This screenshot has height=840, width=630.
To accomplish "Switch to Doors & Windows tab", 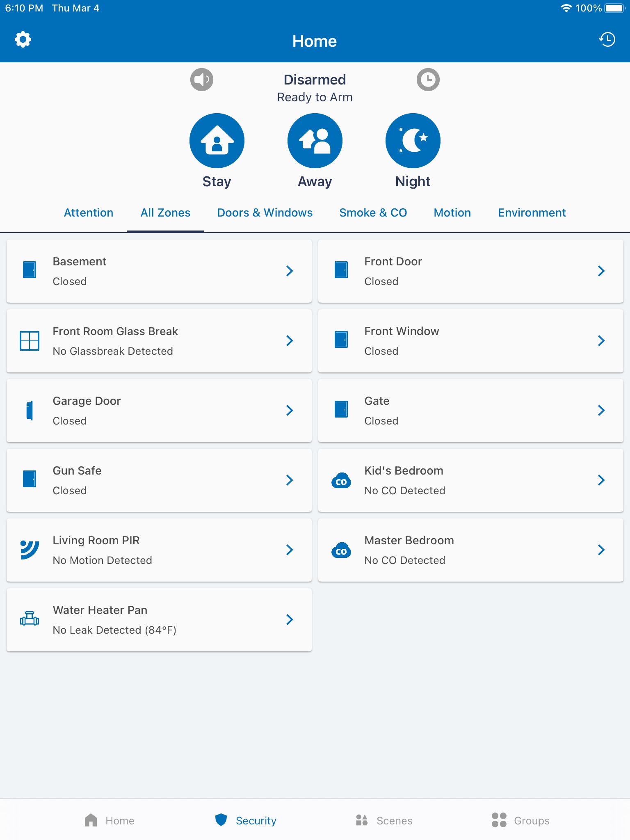I will (x=265, y=213).
